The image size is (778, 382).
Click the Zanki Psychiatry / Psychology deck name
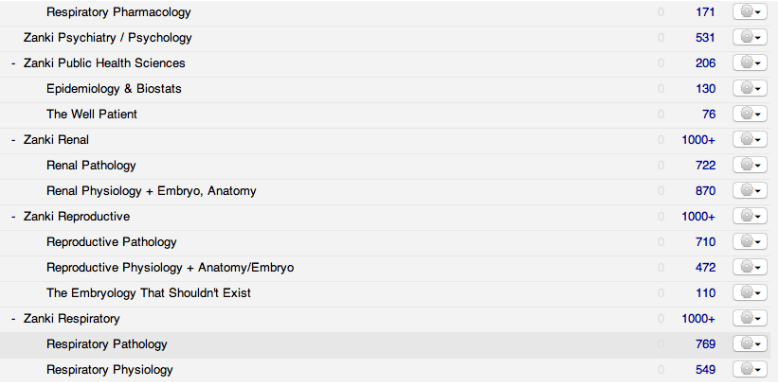click(108, 38)
